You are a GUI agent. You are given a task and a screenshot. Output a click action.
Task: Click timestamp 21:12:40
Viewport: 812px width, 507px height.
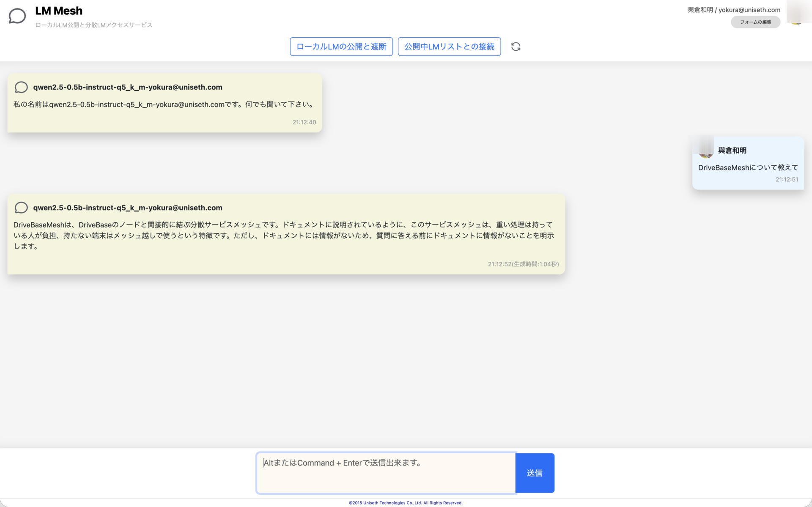pyautogui.click(x=304, y=122)
